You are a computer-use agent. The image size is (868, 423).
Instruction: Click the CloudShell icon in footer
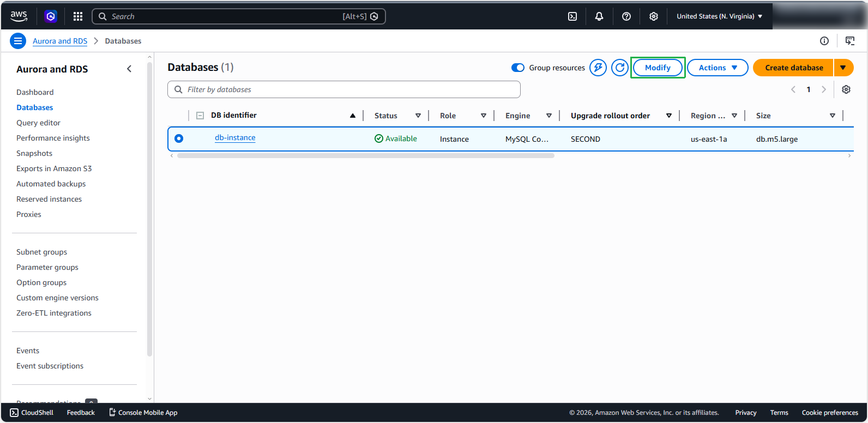(x=14, y=413)
